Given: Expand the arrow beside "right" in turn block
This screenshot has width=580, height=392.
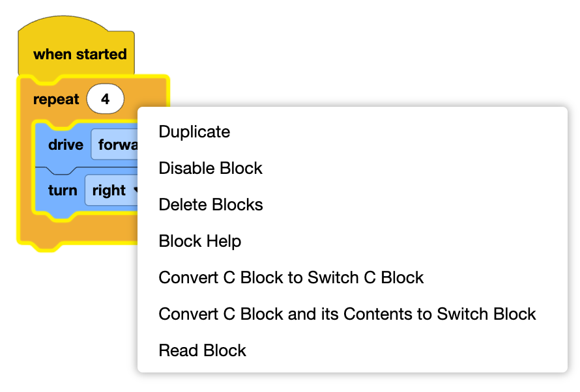Looking at the screenshot, I should [136, 191].
